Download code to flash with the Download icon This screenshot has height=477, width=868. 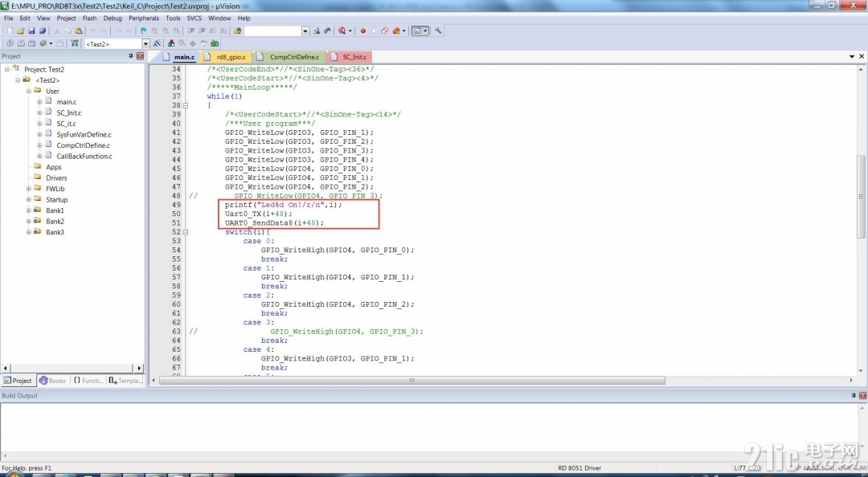point(75,43)
